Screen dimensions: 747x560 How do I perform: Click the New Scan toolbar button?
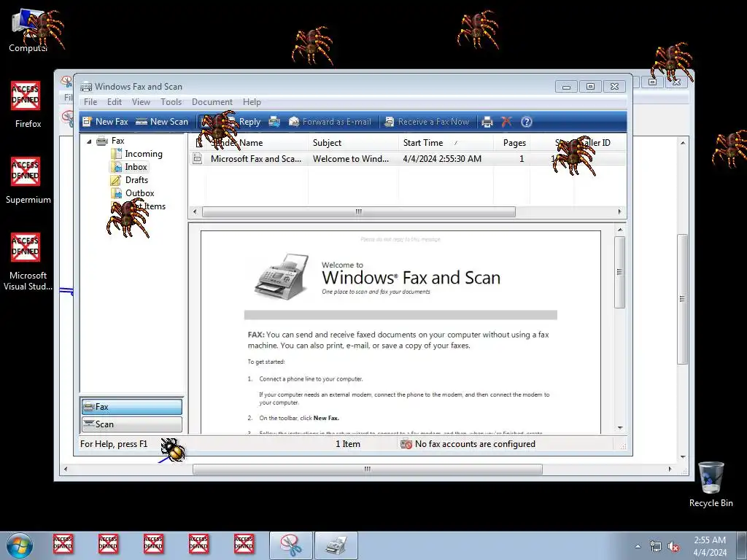tap(162, 122)
